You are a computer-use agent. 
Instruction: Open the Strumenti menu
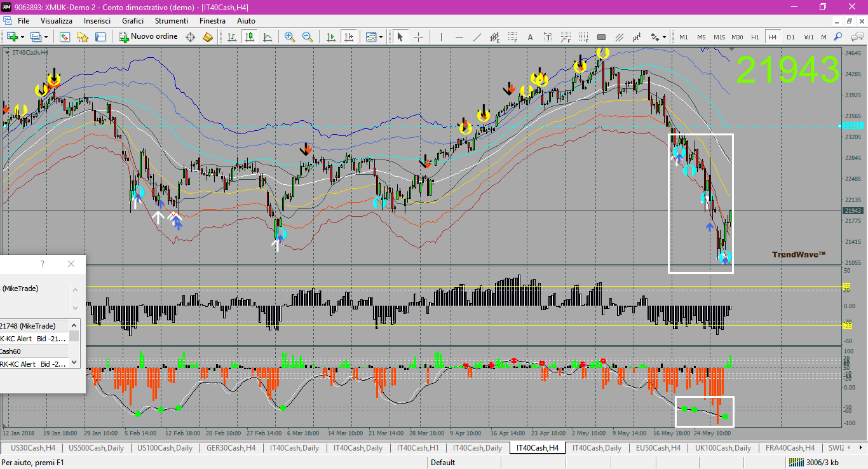pyautogui.click(x=172, y=21)
